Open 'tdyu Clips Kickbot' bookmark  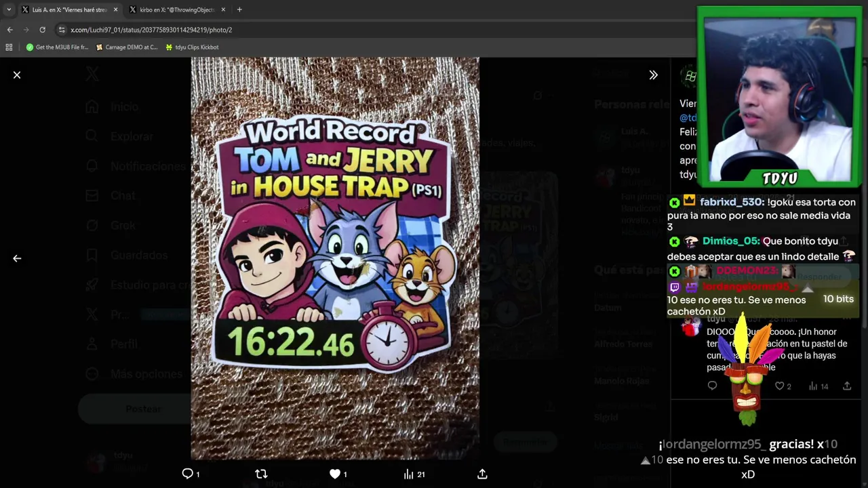click(x=192, y=47)
